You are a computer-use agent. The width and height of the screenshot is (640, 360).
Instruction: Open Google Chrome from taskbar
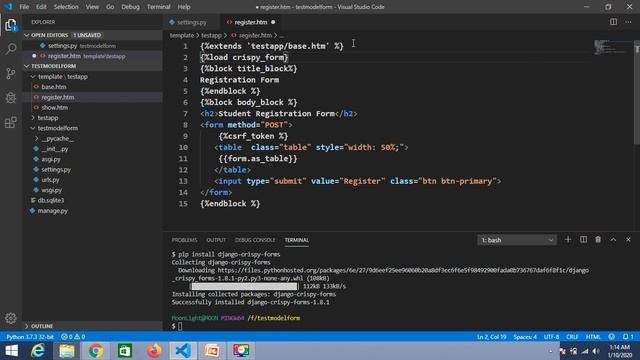point(96,351)
